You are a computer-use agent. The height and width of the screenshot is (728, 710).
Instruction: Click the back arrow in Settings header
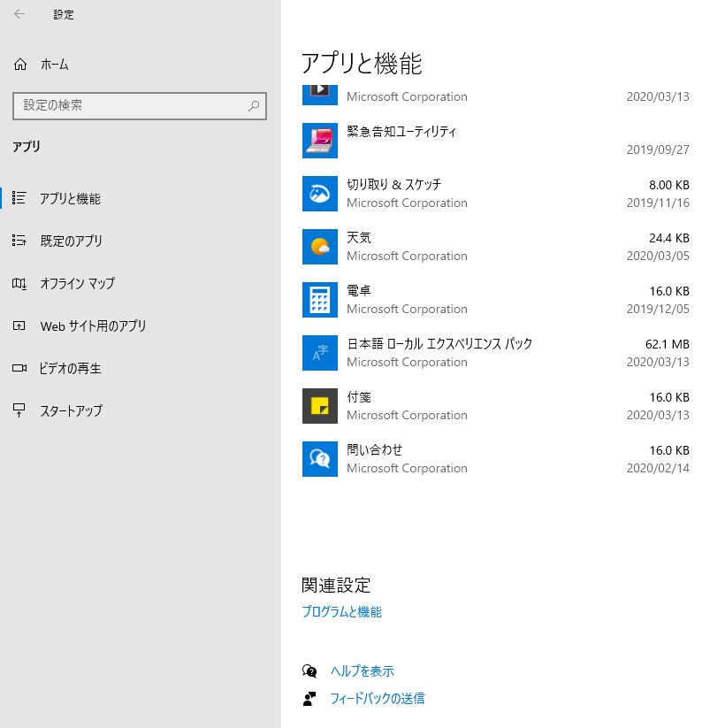[19, 14]
